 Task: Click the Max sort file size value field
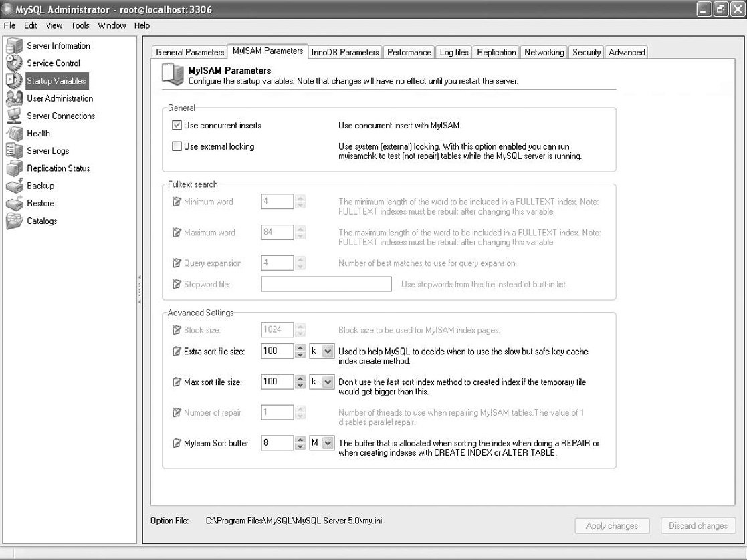click(x=278, y=382)
